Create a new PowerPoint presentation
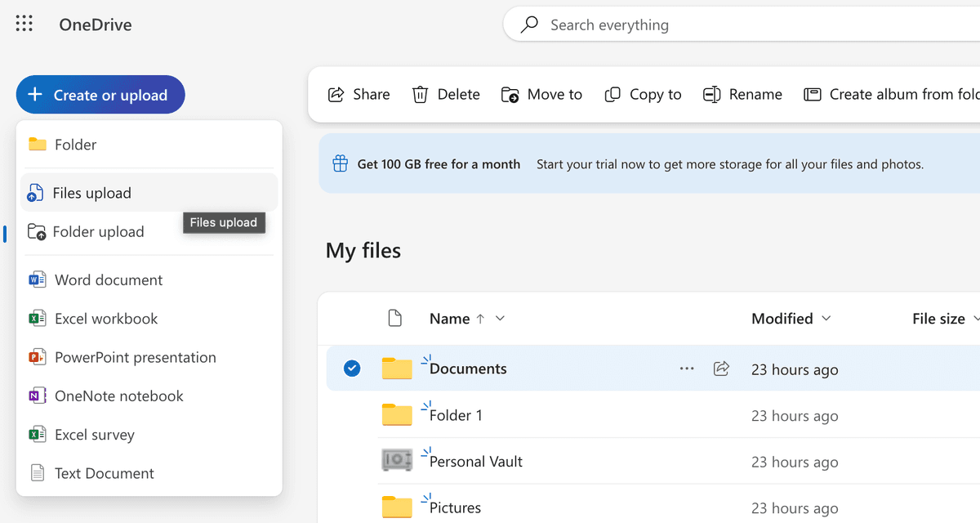The height and width of the screenshot is (523, 980). coord(135,357)
